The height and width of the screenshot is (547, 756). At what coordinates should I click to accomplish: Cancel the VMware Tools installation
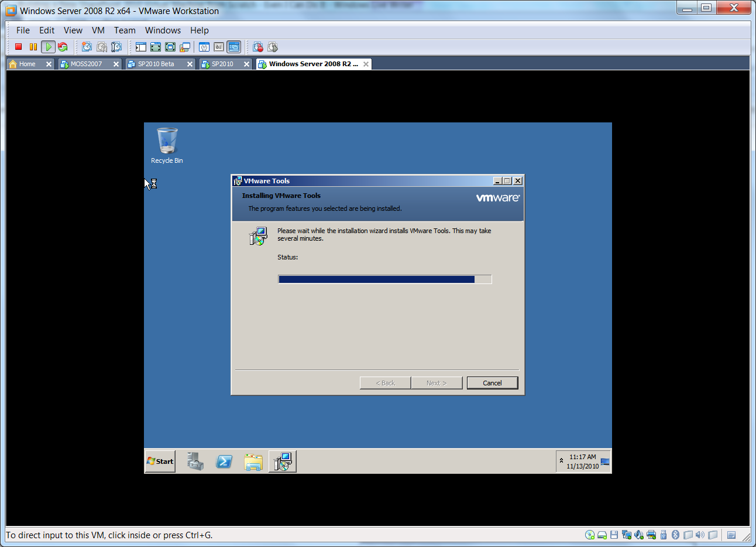[492, 383]
